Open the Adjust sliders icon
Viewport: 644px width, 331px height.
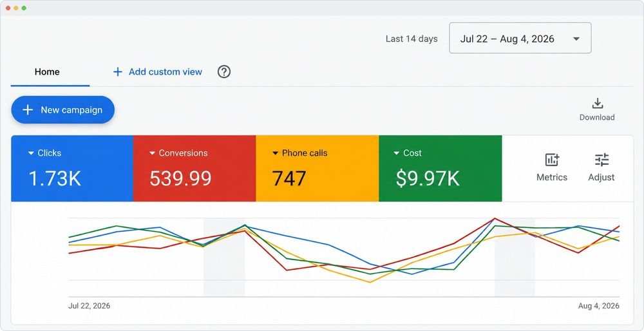[601, 160]
